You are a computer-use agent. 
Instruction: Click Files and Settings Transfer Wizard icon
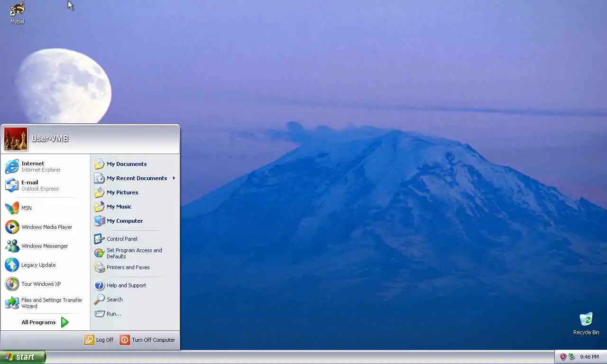(12, 303)
